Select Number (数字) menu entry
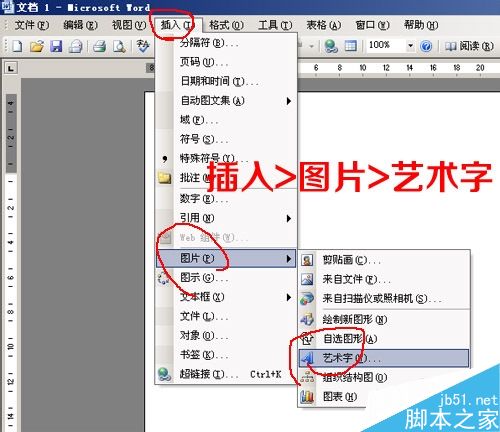The height and width of the screenshot is (432, 500). point(226,199)
